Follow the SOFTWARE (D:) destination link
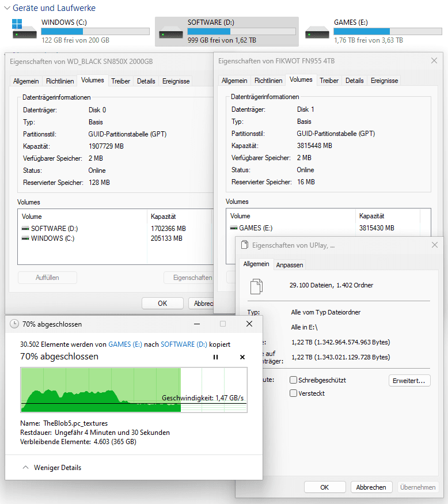 tap(184, 344)
